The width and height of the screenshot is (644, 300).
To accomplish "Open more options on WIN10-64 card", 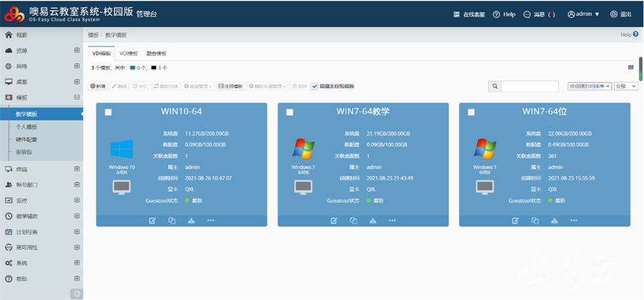I will (210, 221).
